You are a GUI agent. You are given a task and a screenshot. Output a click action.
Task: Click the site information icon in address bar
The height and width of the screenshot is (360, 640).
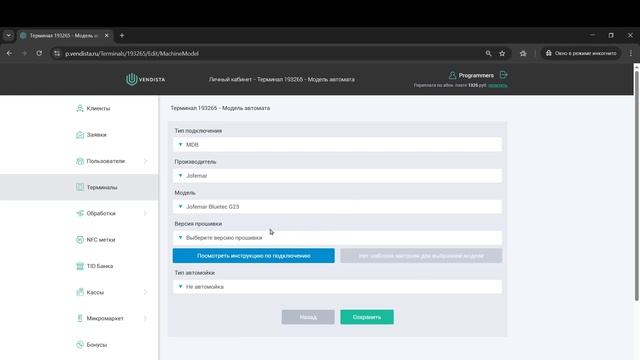(x=57, y=53)
